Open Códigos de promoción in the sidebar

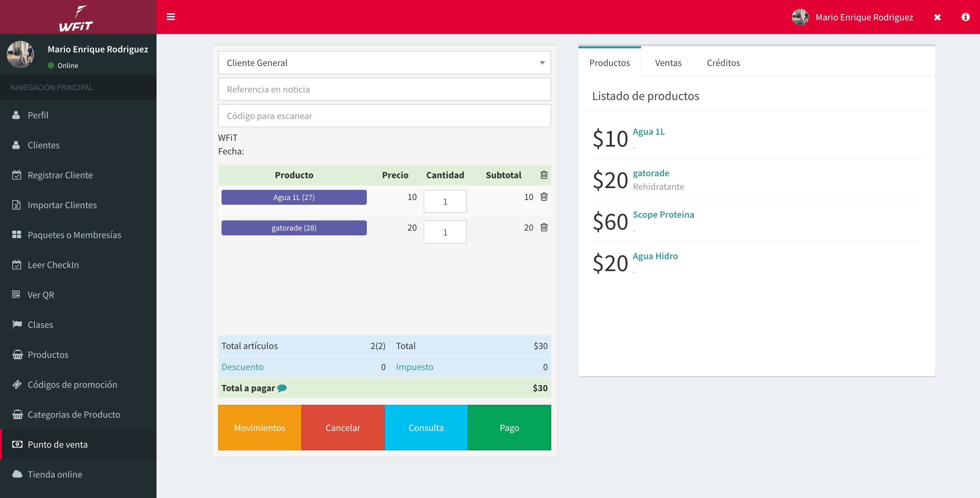click(72, 385)
